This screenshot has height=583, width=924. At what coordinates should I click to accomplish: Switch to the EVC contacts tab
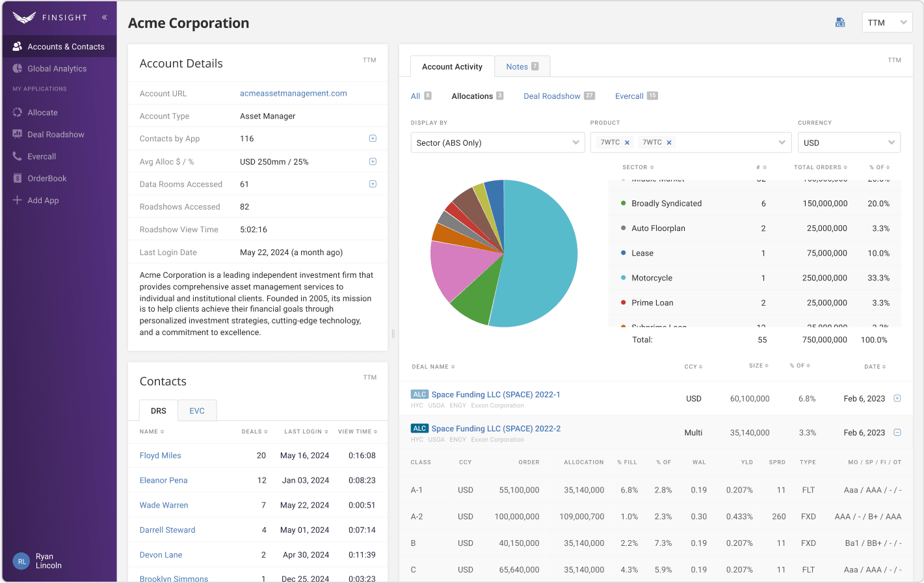point(197,411)
